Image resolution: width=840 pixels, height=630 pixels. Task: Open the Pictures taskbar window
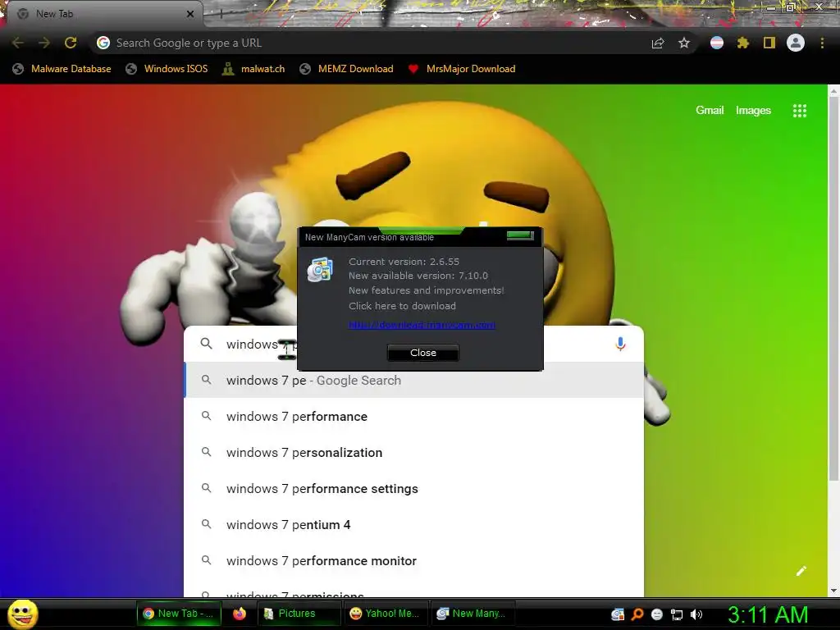pos(299,614)
